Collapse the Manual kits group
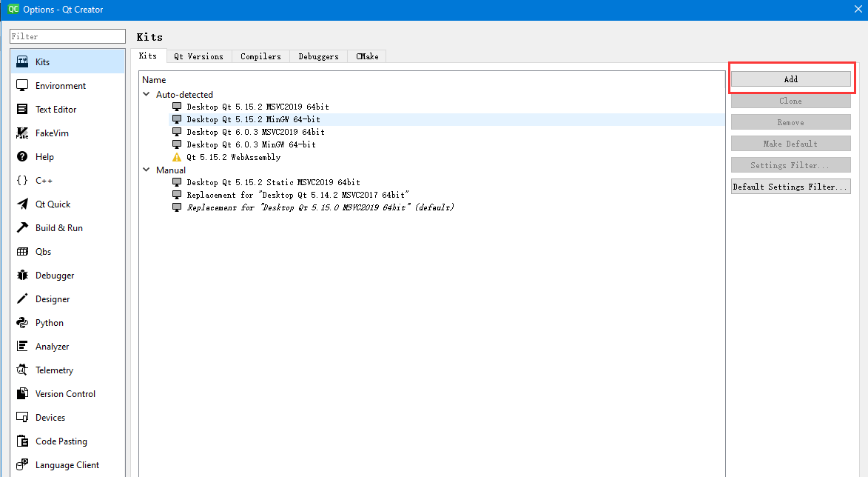This screenshot has width=868, height=477. [x=145, y=170]
